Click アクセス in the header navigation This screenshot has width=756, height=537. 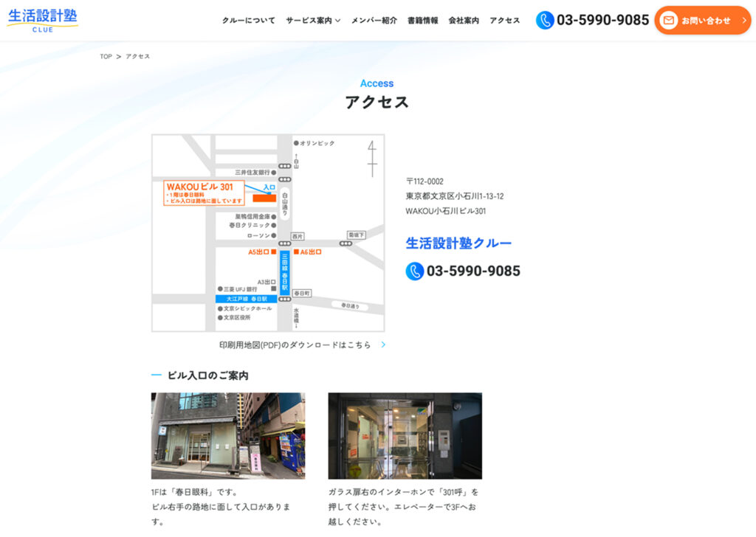coord(504,21)
